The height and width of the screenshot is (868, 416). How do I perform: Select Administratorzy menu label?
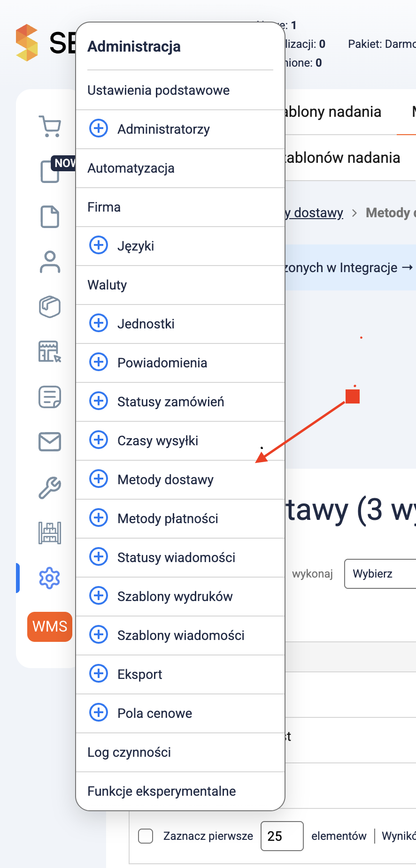click(163, 129)
